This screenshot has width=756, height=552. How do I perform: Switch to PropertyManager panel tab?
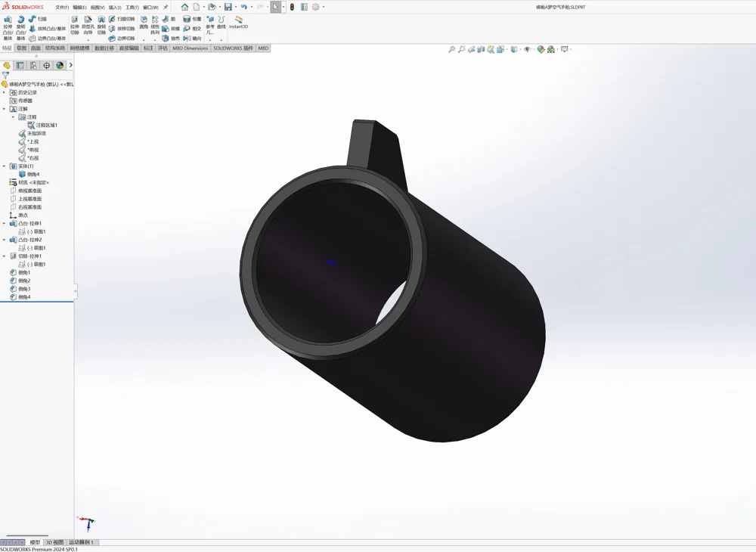[x=20, y=65]
